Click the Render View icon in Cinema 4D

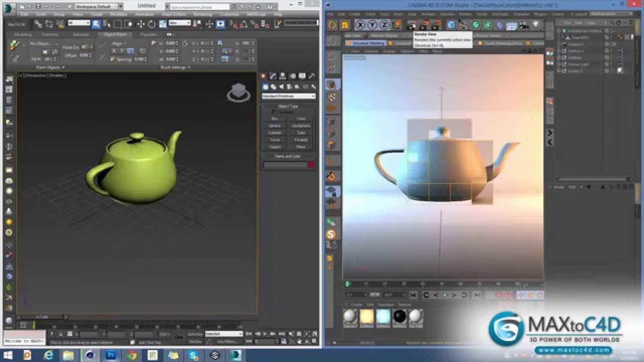(412, 25)
